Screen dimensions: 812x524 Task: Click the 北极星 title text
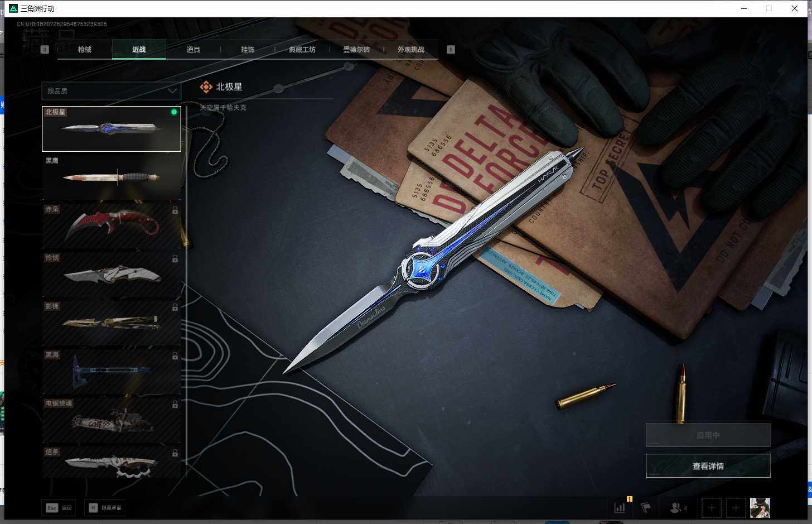[x=229, y=87]
